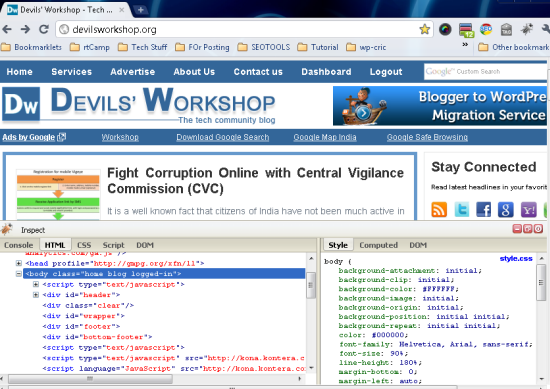
Task: Switch to the Console tab
Action: pyautogui.click(x=19, y=245)
